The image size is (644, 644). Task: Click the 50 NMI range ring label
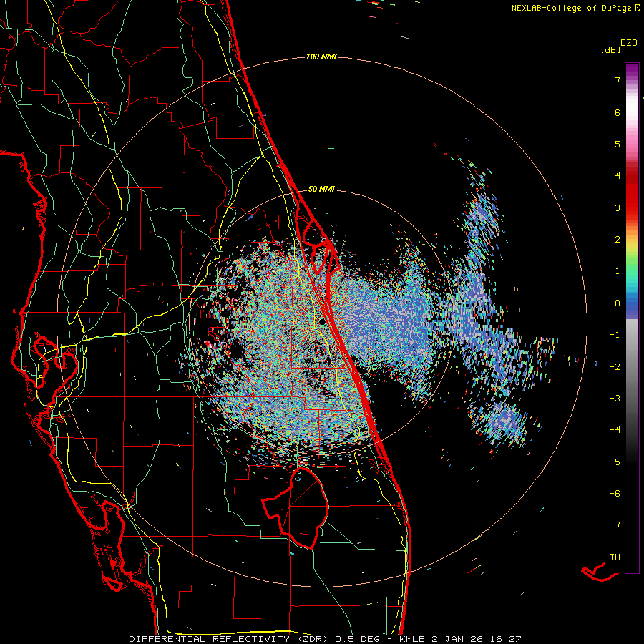(321, 189)
